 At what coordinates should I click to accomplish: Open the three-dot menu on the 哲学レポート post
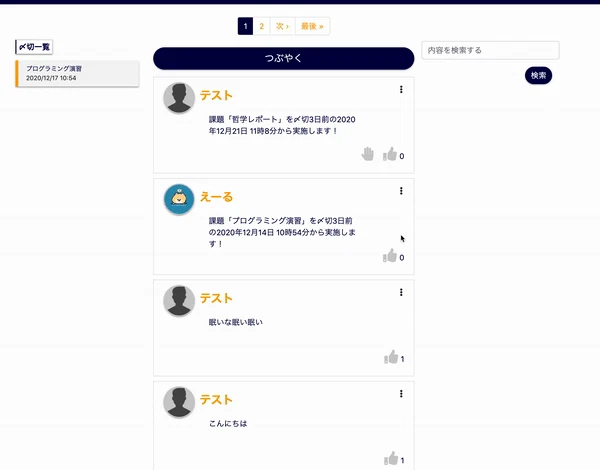click(x=401, y=89)
